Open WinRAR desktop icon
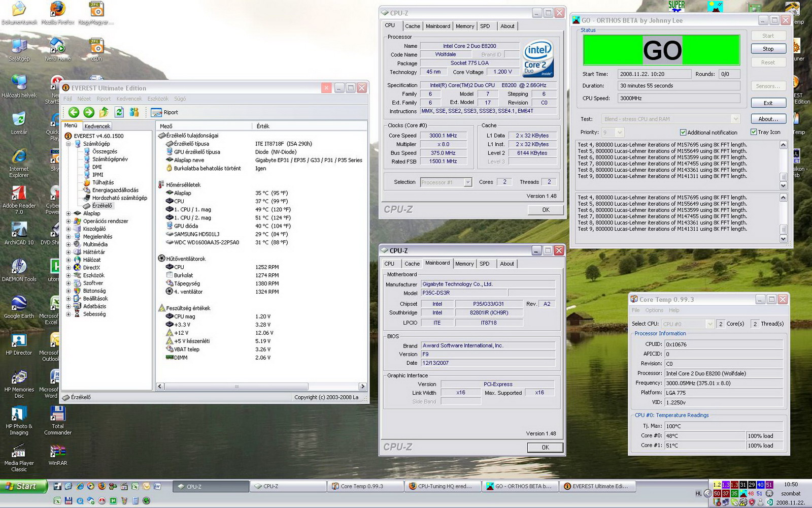The width and height of the screenshot is (812, 508). 58,455
